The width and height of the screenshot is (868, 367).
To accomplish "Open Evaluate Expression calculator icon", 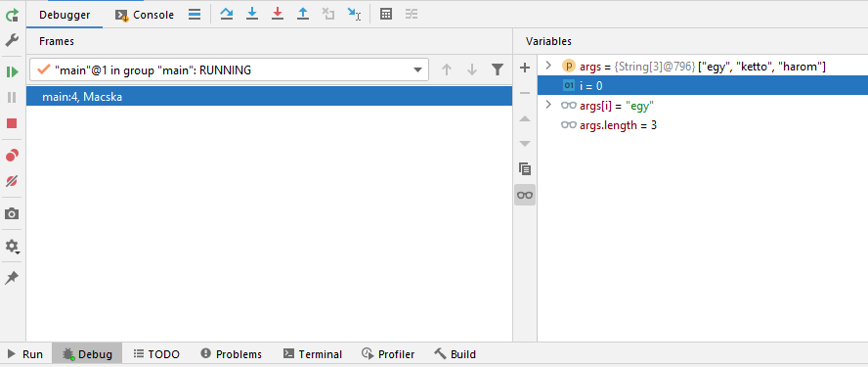I will coord(386,15).
